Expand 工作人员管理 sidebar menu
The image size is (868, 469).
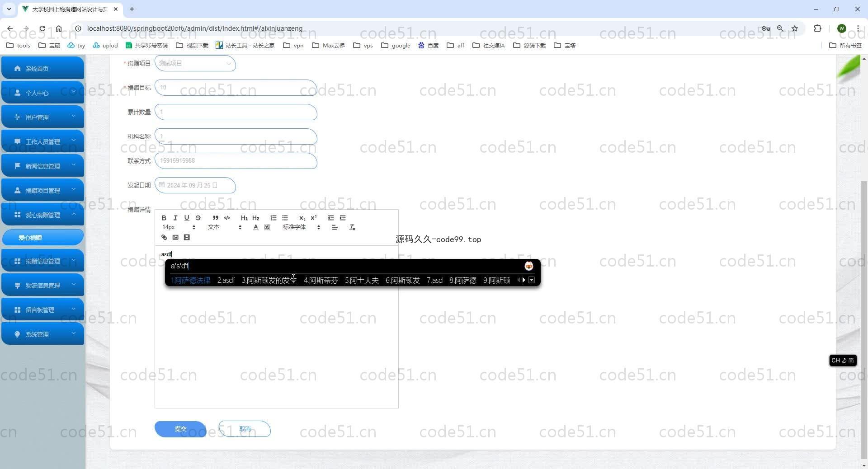coord(42,141)
